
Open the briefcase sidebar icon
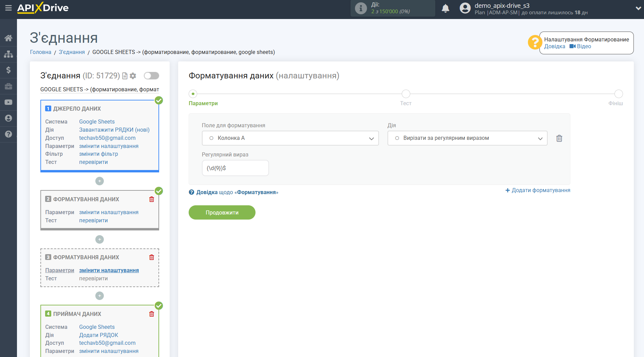point(8,86)
